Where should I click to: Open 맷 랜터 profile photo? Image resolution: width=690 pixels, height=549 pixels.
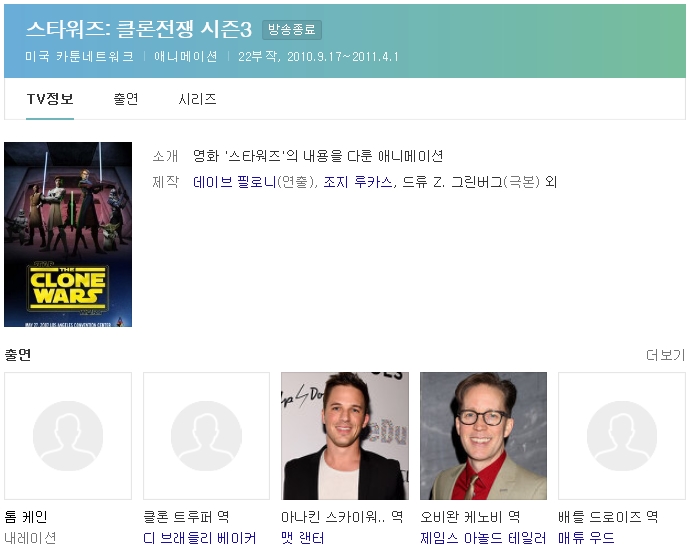345,436
